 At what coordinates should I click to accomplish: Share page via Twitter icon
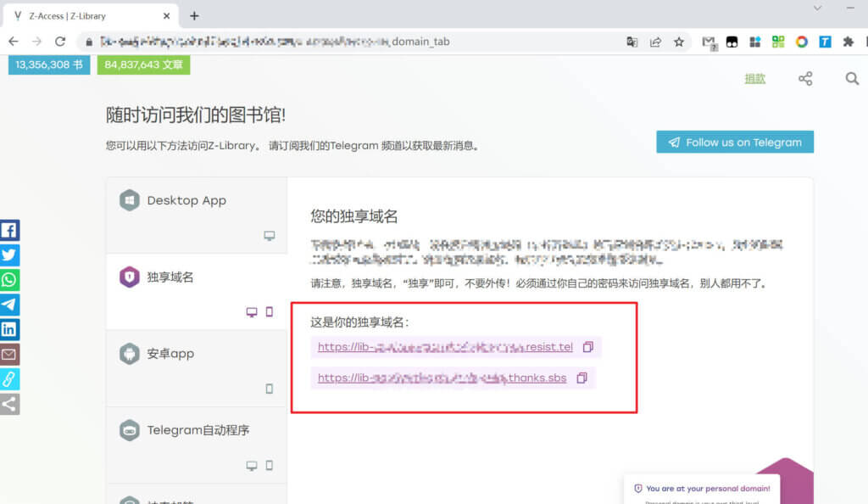[9, 255]
